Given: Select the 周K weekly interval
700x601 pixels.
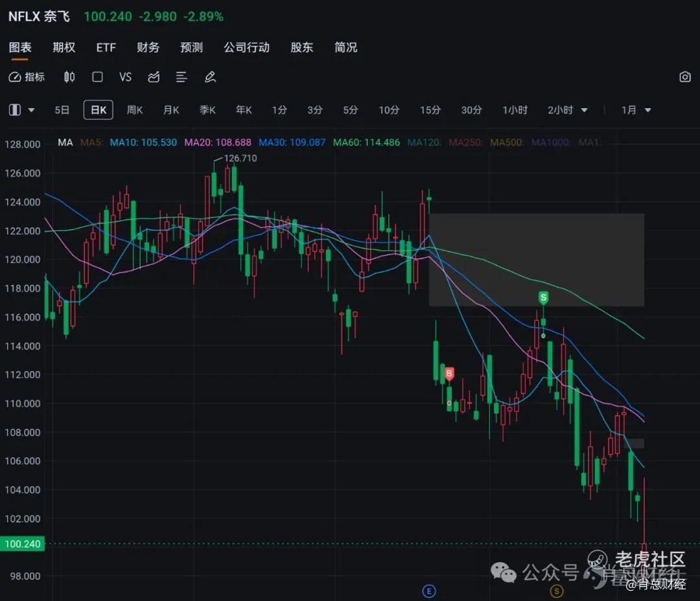Looking at the screenshot, I should (134, 109).
